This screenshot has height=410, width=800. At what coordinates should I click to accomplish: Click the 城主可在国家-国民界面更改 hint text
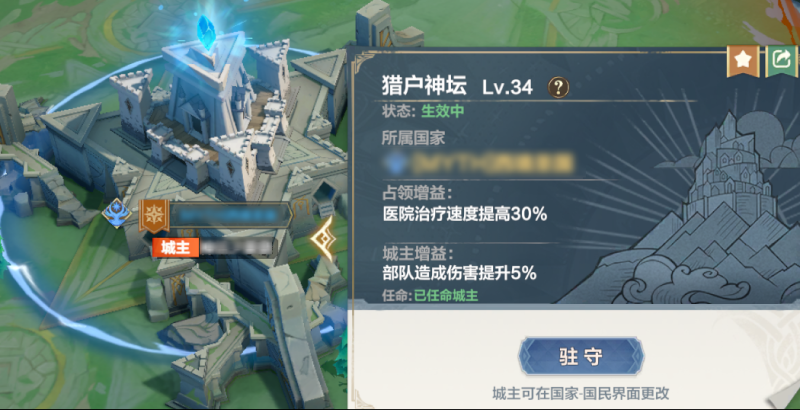[581, 393]
